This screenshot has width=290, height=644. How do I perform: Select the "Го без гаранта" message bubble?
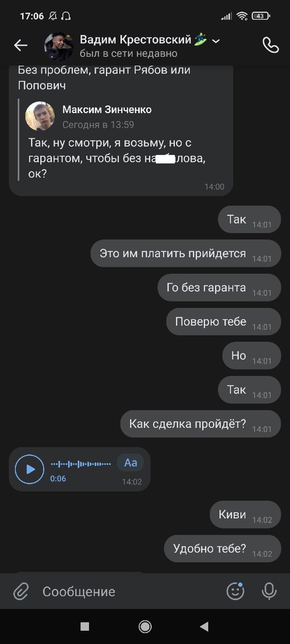(219, 287)
